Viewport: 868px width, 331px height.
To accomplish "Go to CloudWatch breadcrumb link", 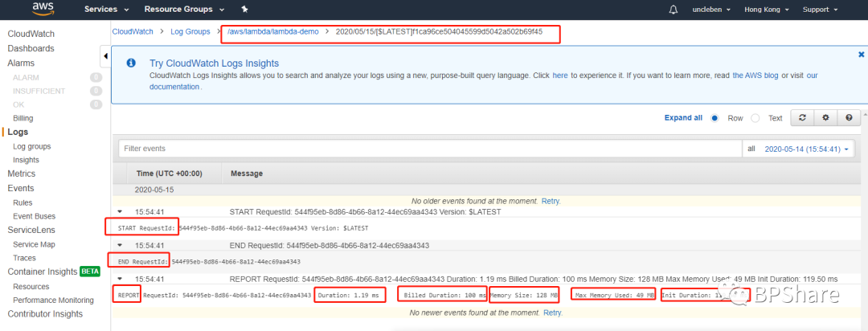I will coord(133,32).
